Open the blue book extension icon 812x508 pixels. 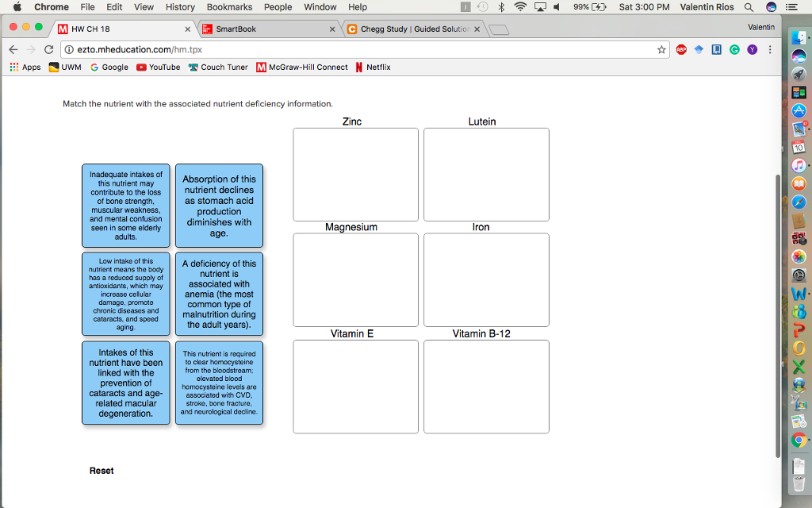717,50
